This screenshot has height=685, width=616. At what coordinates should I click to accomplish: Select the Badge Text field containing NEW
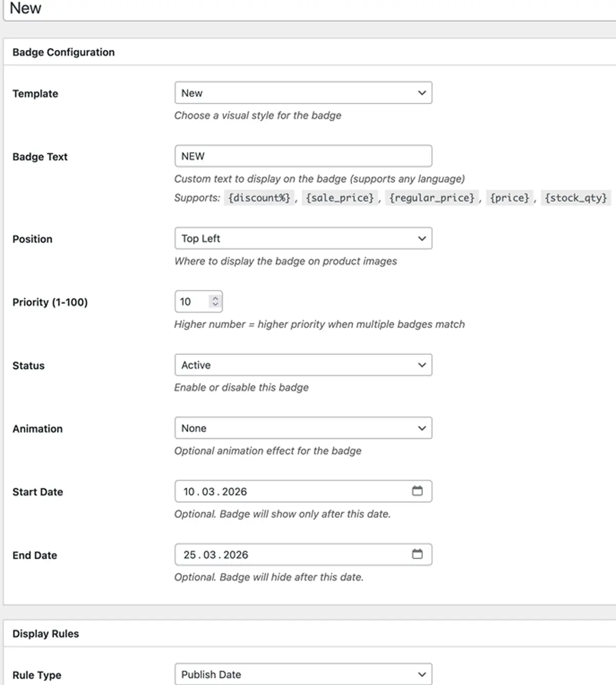[303, 156]
